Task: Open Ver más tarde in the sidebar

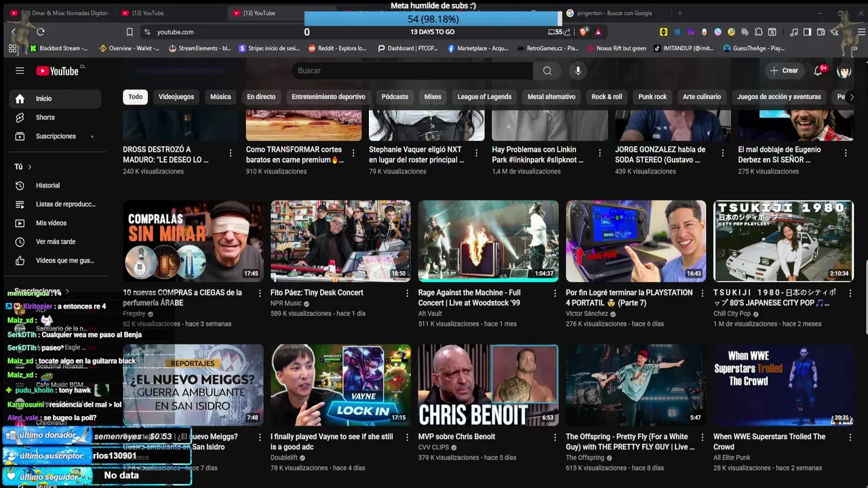Action: (56, 242)
